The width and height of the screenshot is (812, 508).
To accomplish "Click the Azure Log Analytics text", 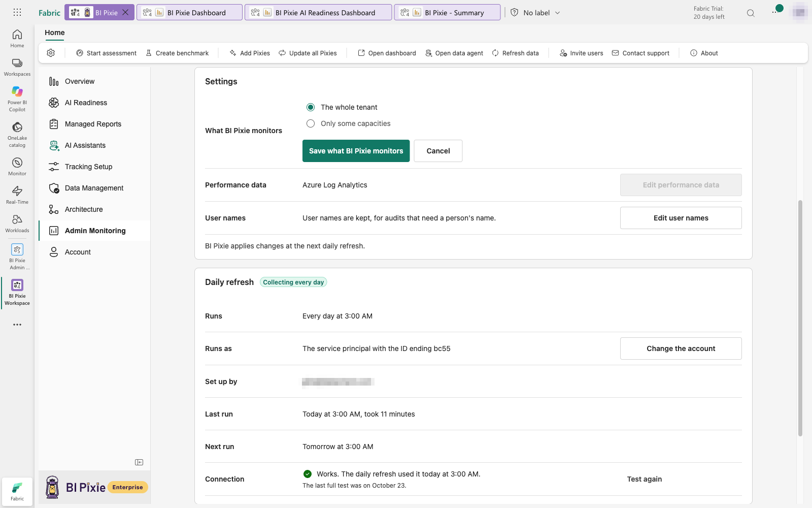I will [335, 185].
